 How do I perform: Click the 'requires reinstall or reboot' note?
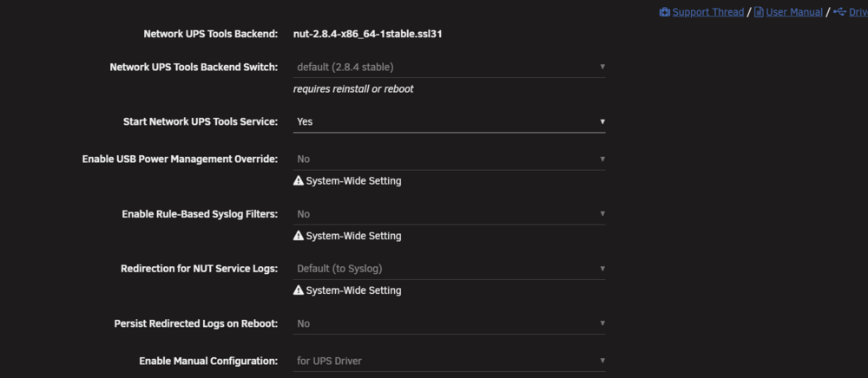(353, 89)
